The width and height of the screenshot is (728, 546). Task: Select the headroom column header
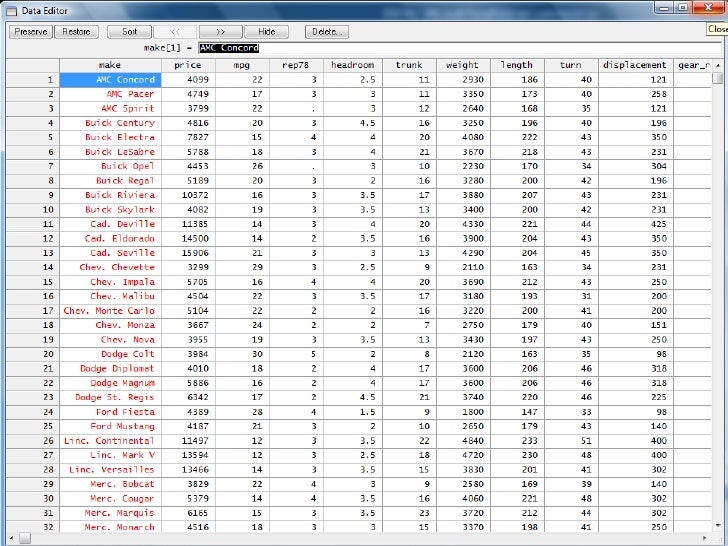pyautogui.click(x=353, y=65)
